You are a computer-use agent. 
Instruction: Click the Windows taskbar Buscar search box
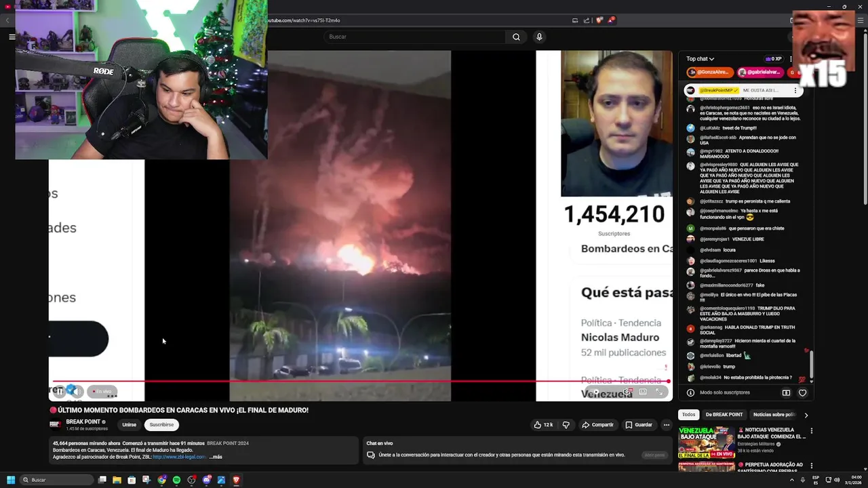pos(57,480)
